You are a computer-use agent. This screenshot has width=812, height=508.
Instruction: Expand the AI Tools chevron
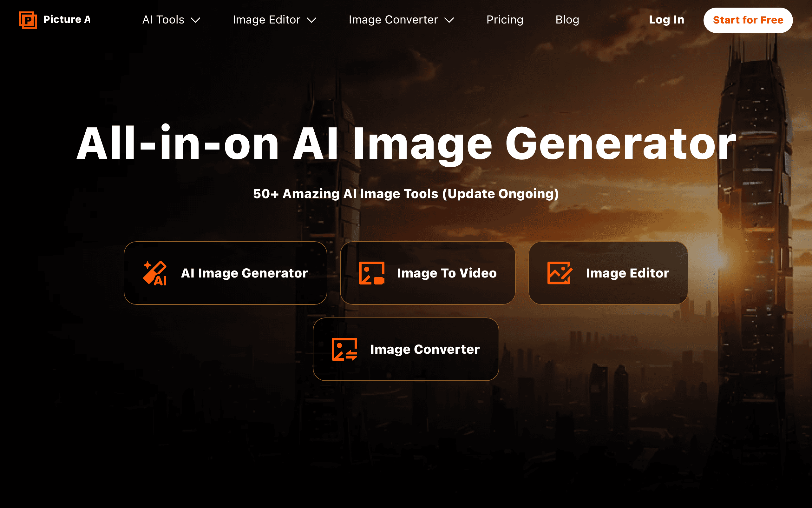click(195, 20)
